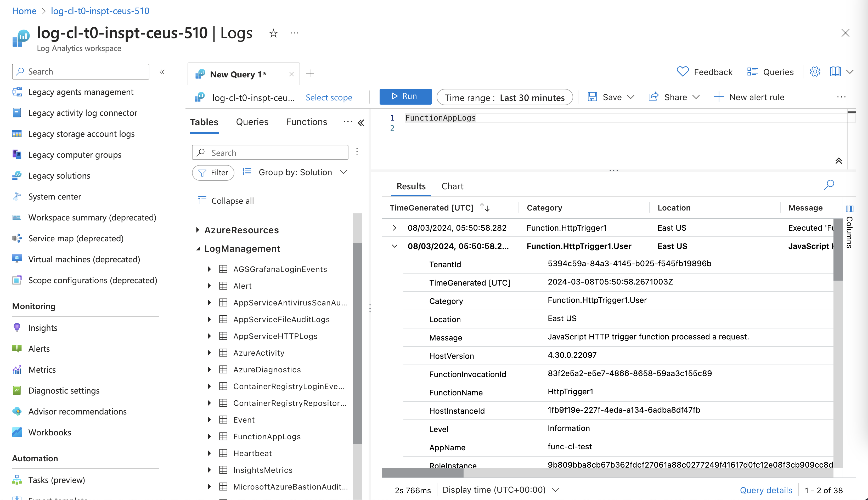868x500 pixels.
Task: Collapse all table groups
Action: click(226, 201)
